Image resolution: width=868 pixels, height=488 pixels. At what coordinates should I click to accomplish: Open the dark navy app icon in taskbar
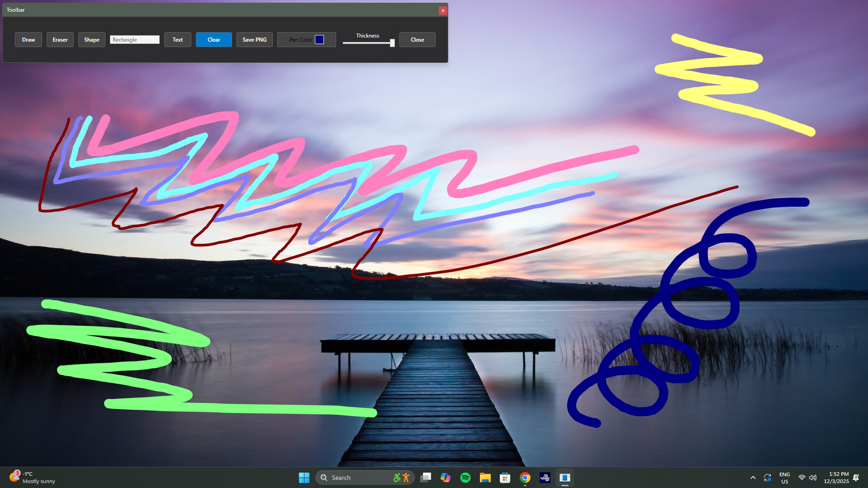point(545,478)
